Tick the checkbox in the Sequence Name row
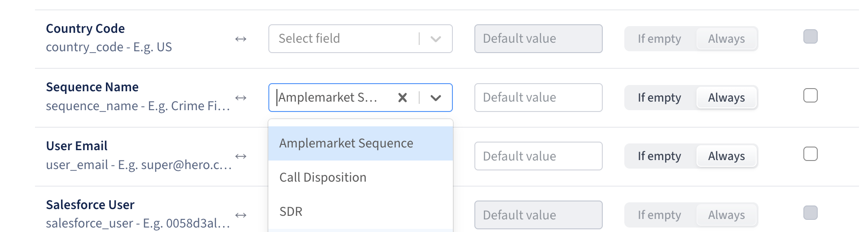The width and height of the screenshot is (868, 232). pyautogui.click(x=810, y=95)
